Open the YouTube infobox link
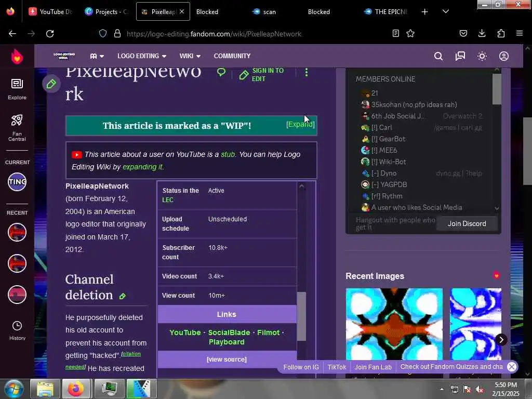 click(x=185, y=332)
